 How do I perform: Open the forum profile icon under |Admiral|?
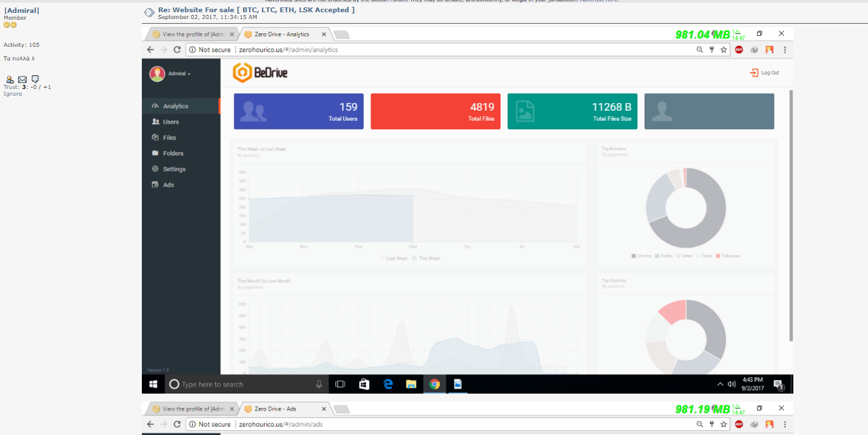(x=10, y=79)
